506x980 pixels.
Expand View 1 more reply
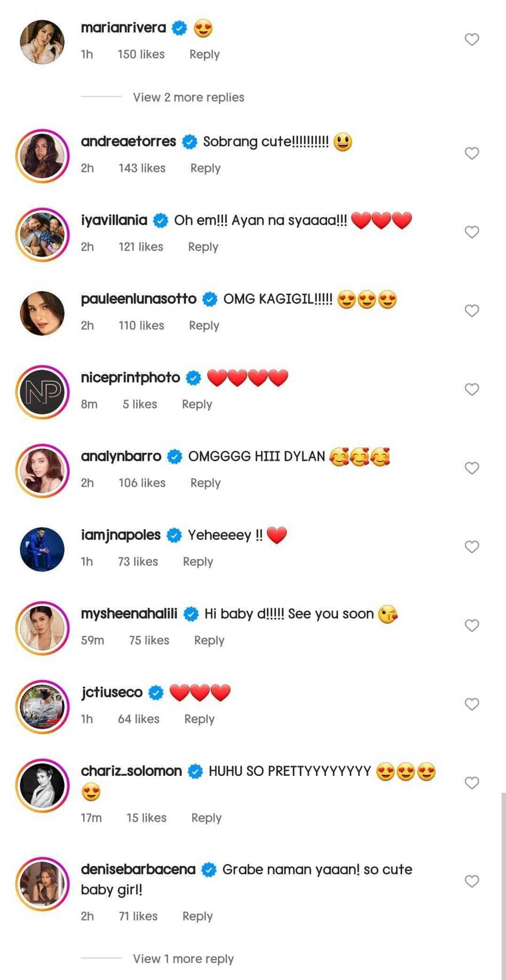pos(183,958)
